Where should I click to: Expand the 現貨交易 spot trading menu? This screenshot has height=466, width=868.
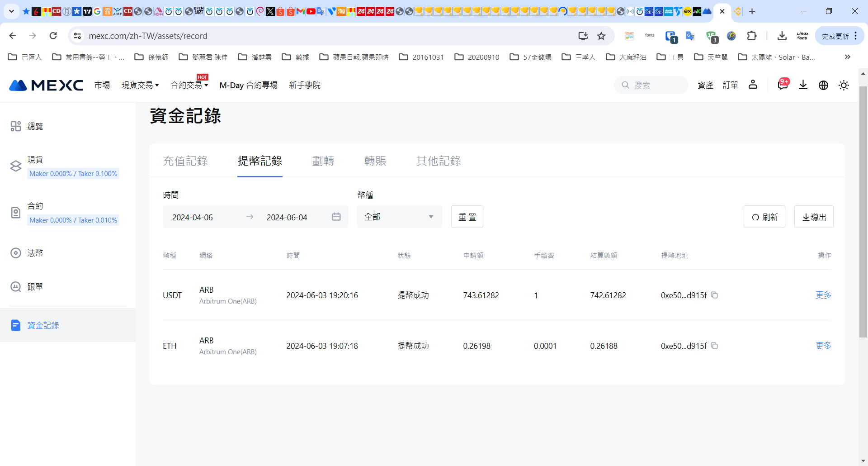(x=140, y=85)
